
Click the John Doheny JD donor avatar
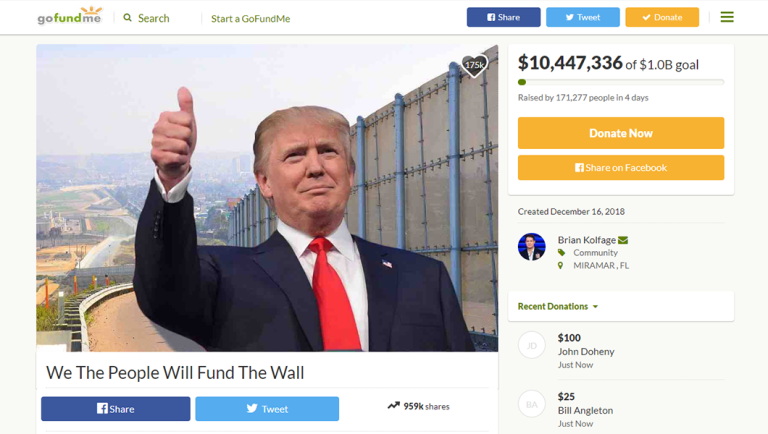[531, 345]
